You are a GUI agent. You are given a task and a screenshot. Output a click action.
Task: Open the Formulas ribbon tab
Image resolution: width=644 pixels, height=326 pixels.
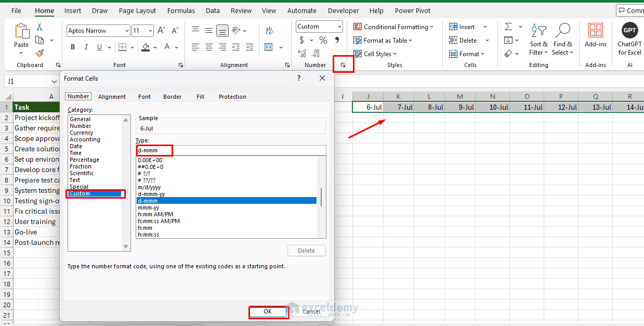[181, 10]
